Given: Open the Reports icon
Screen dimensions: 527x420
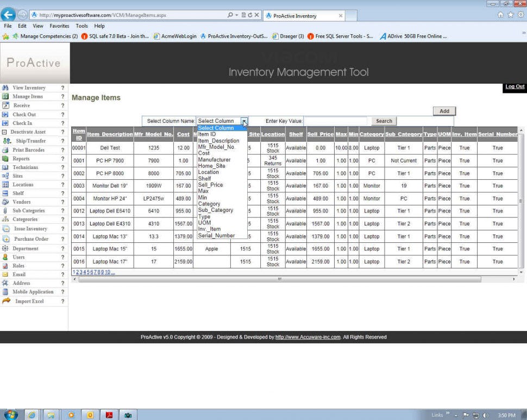Looking at the screenshot, I should (5, 158).
